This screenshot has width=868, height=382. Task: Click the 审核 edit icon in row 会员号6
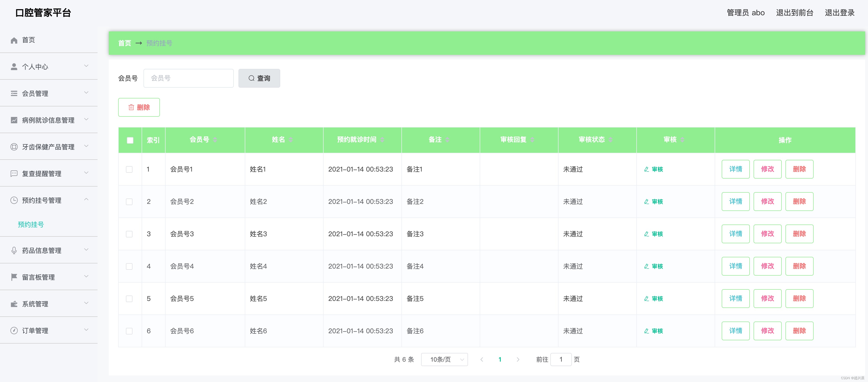(x=646, y=331)
